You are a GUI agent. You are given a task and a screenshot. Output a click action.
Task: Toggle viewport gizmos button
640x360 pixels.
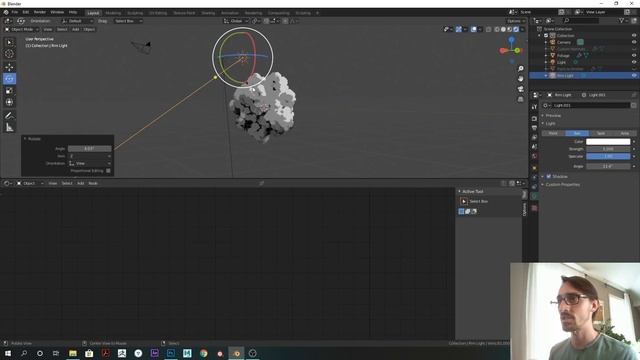tap(458, 29)
